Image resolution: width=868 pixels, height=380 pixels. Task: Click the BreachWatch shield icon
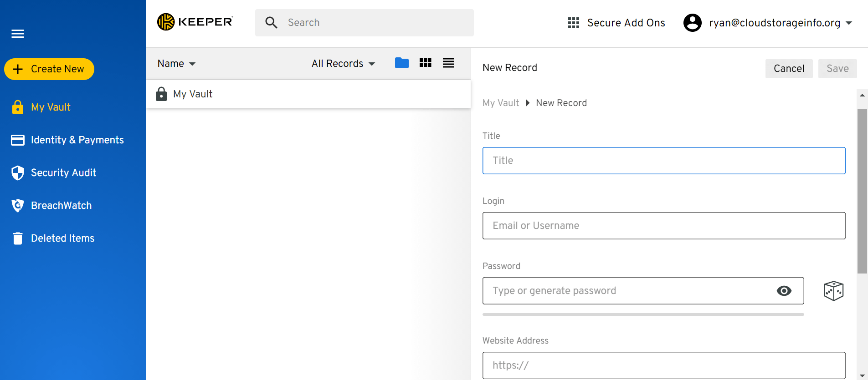pos(18,205)
